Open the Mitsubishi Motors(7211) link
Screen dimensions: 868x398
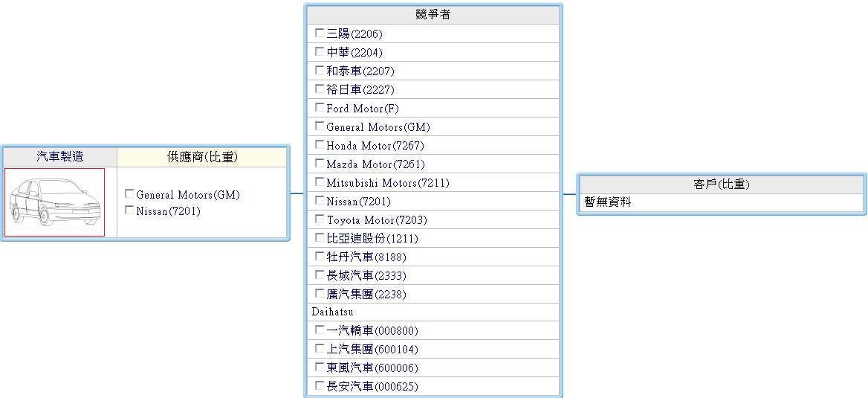(388, 183)
